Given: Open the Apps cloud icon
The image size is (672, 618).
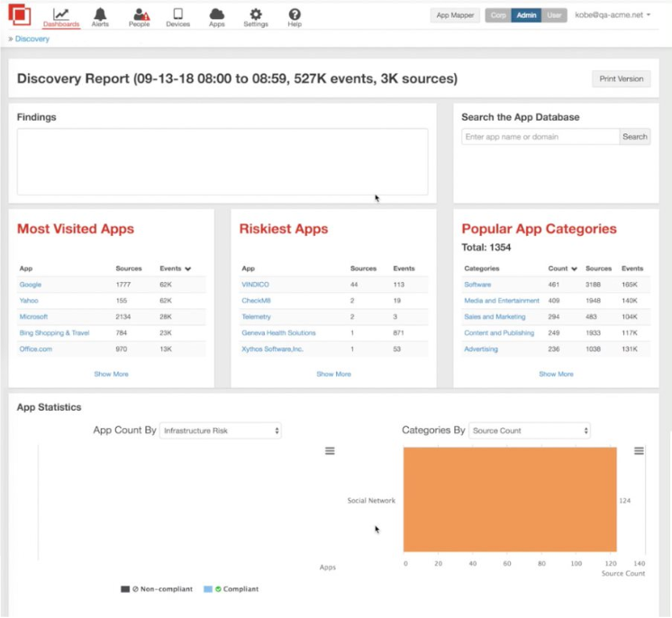Looking at the screenshot, I should [217, 18].
